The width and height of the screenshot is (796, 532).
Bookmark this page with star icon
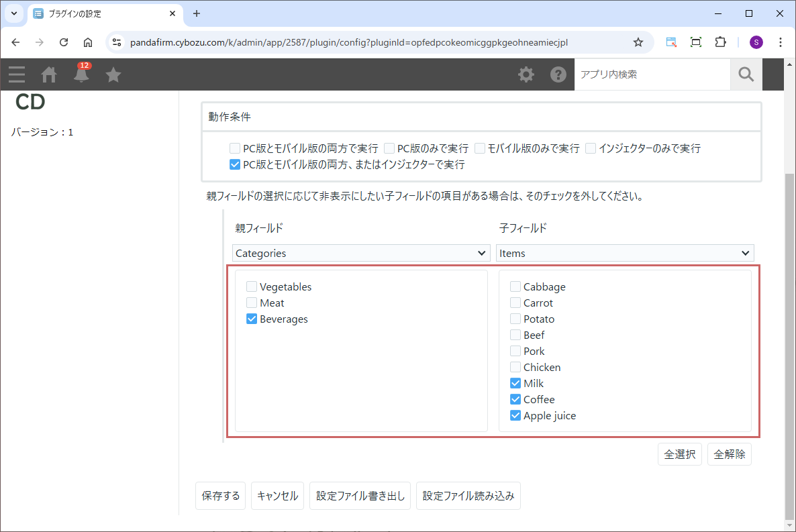pos(638,42)
